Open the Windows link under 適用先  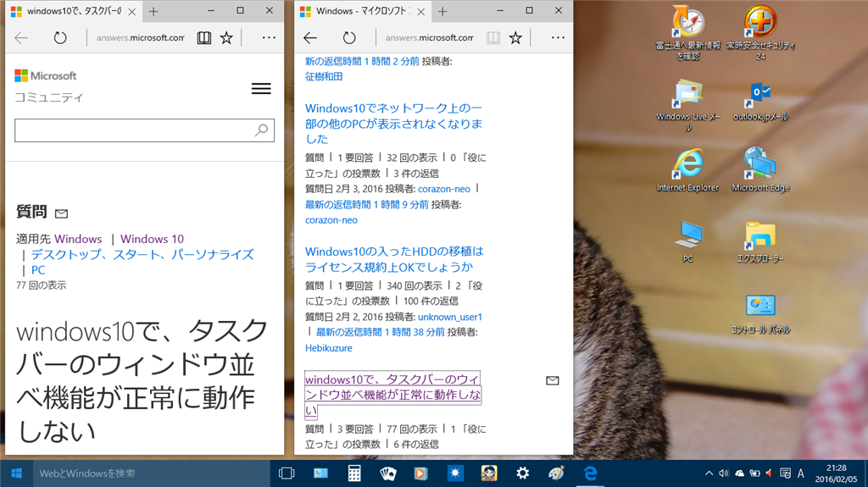pyautogui.click(x=78, y=239)
